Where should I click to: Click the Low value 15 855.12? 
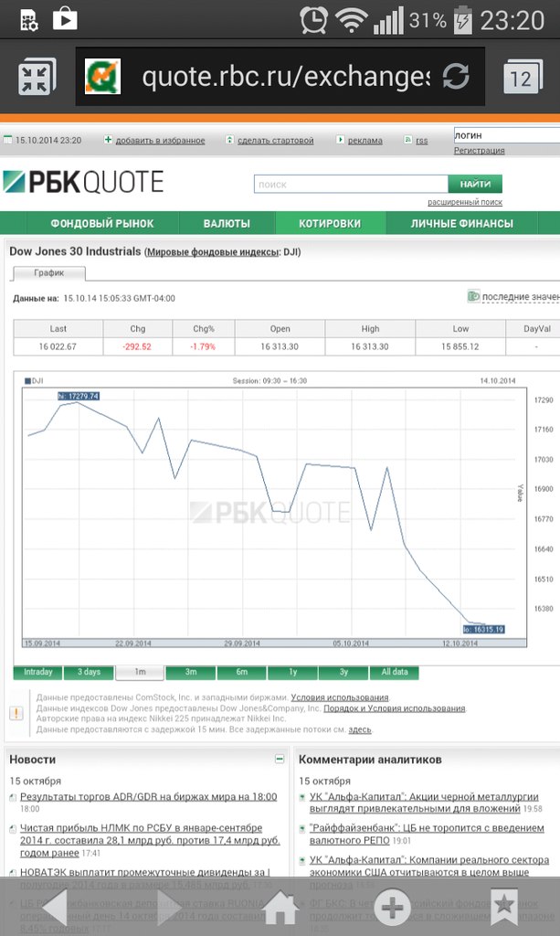[460, 346]
